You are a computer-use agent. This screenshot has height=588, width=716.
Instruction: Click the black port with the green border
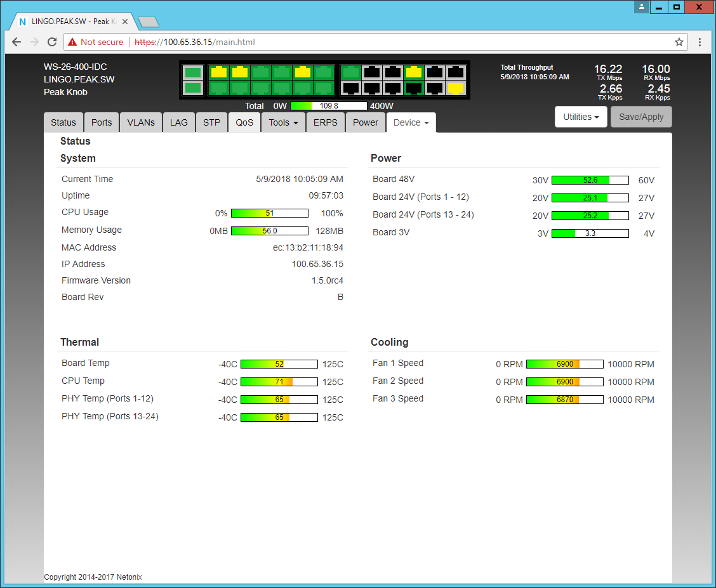point(413,88)
